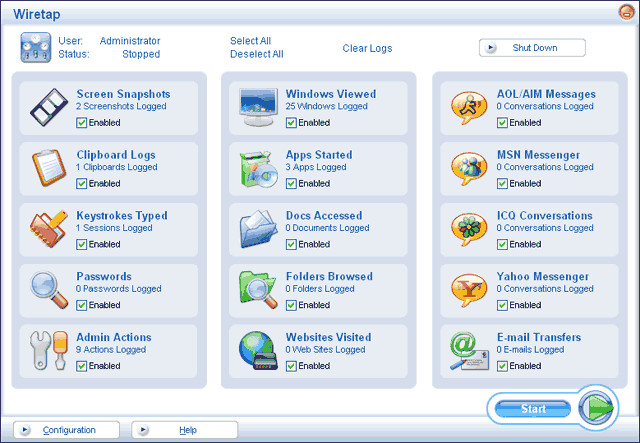This screenshot has height=443, width=640.
Task: Click the Deselect All link
Action: coord(257,54)
